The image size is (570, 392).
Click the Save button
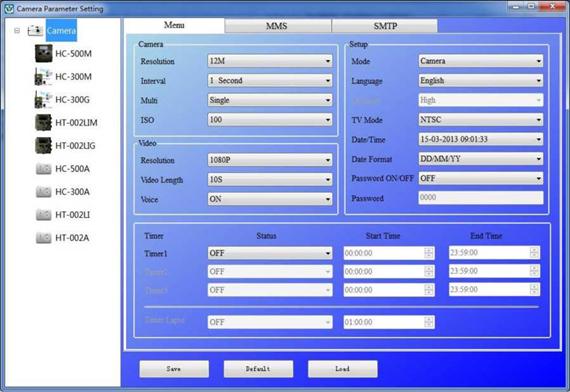tap(174, 369)
